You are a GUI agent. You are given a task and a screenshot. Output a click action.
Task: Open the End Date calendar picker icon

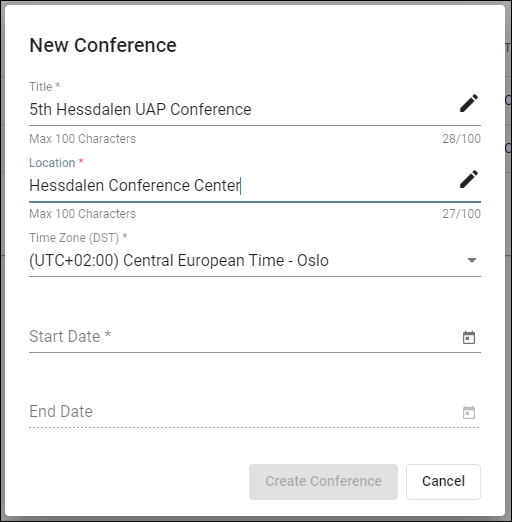[x=469, y=413]
